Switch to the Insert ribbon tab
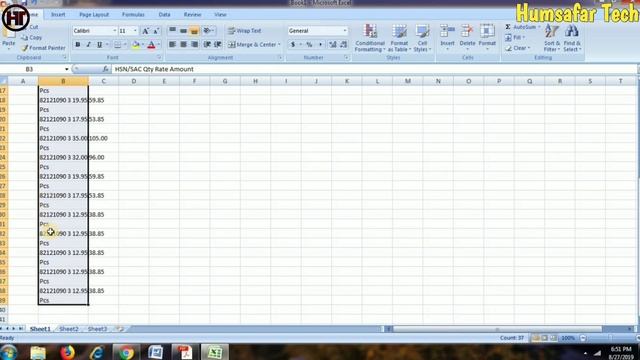The width and height of the screenshot is (640, 360). pos(58,15)
